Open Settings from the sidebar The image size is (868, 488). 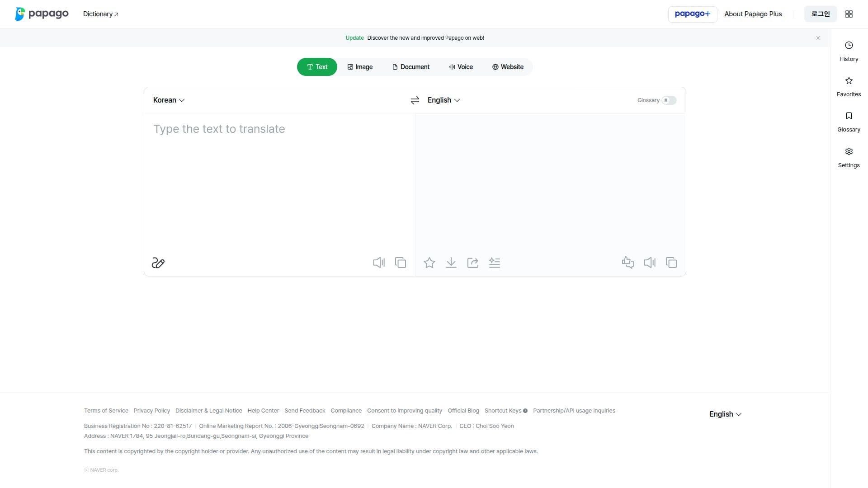point(849,158)
